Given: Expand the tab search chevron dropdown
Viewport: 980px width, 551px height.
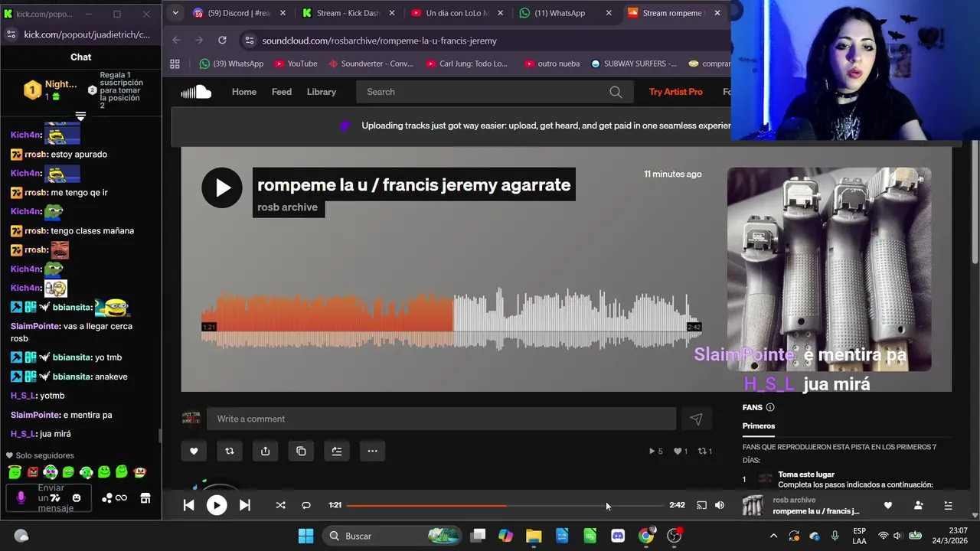Looking at the screenshot, I should [x=175, y=13].
